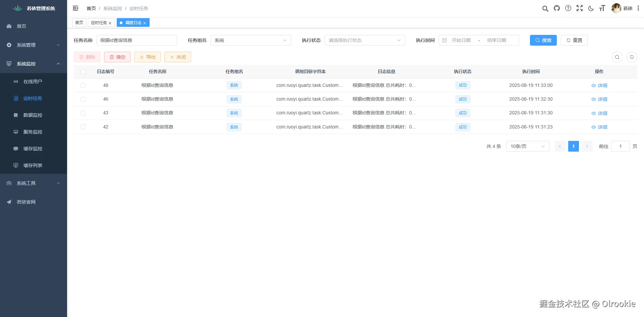Open 服务监控 in the sidebar
This screenshot has width=644, height=317.
(x=34, y=132)
